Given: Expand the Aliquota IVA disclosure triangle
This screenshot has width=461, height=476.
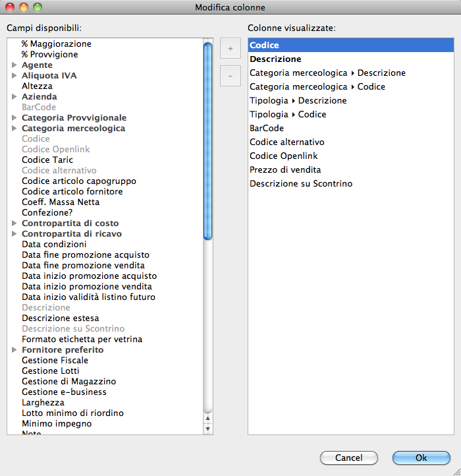Looking at the screenshot, I should coord(14,76).
